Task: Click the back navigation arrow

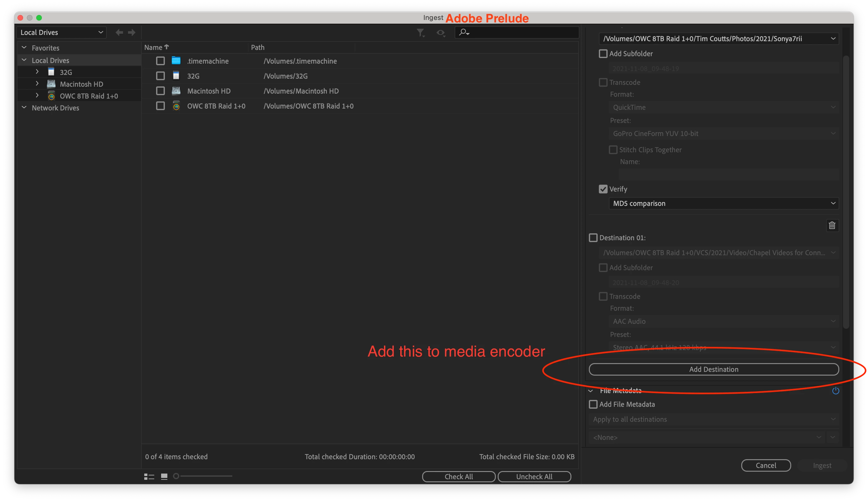Action: point(119,32)
